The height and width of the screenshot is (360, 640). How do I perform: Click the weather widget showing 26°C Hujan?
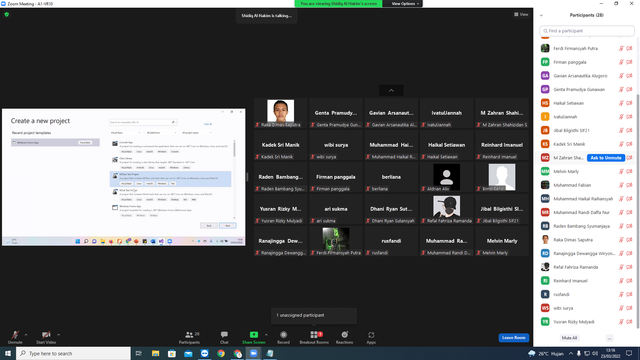[x=546, y=353]
